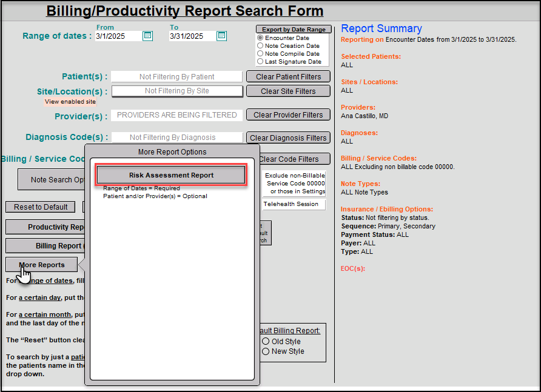
Task: Run the Risk Assessment Report
Action: click(x=171, y=174)
